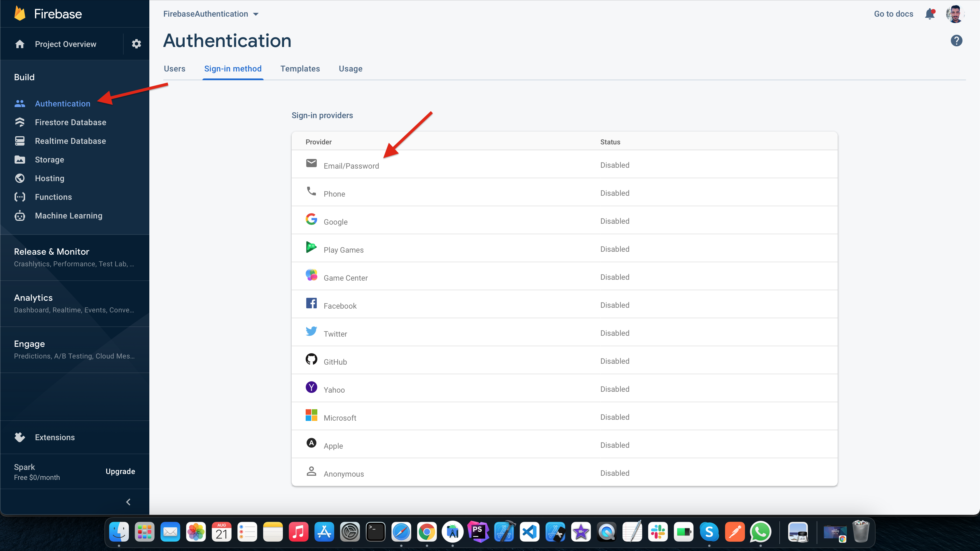
Task: Click the Firebase Authentication icon
Action: pyautogui.click(x=20, y=103)
